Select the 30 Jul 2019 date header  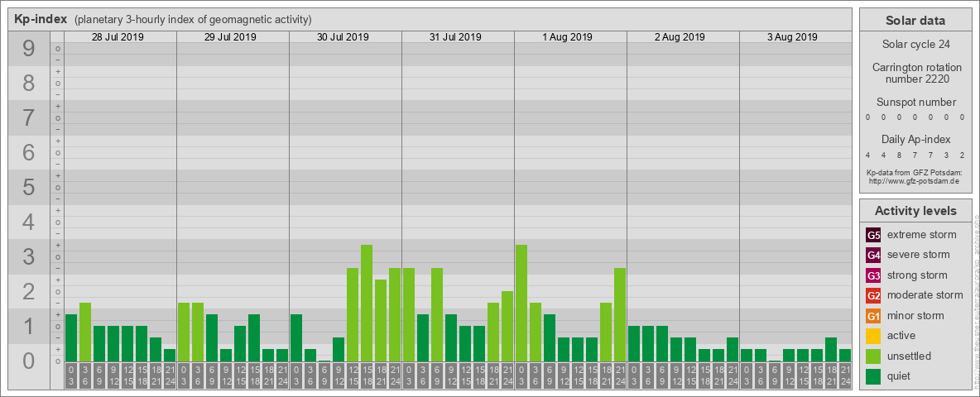pos(343,37)
